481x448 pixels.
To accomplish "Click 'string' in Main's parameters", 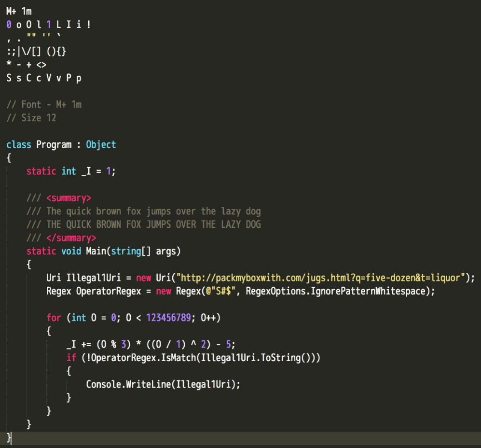I will pos(126,251).
